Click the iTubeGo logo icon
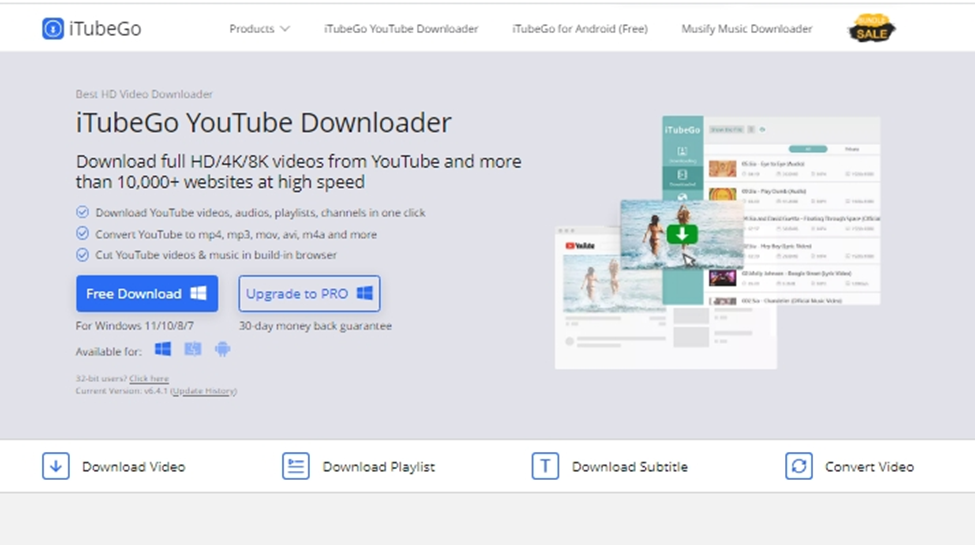Image resolution: width=975 pixels, height=545 pixels. [x=53, y=29]
